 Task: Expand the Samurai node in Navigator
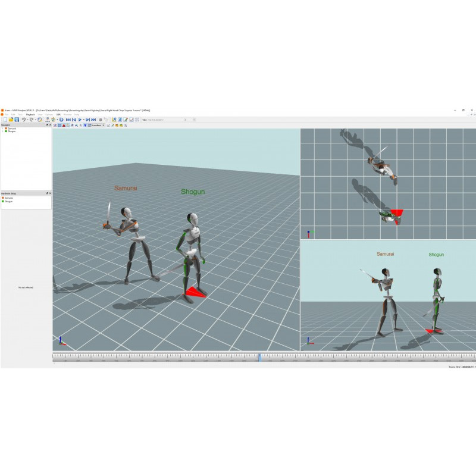coord(3,129)
